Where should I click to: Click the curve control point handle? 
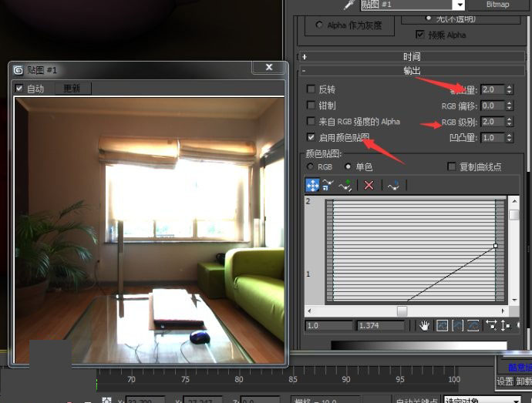click(x=495, y=246)
